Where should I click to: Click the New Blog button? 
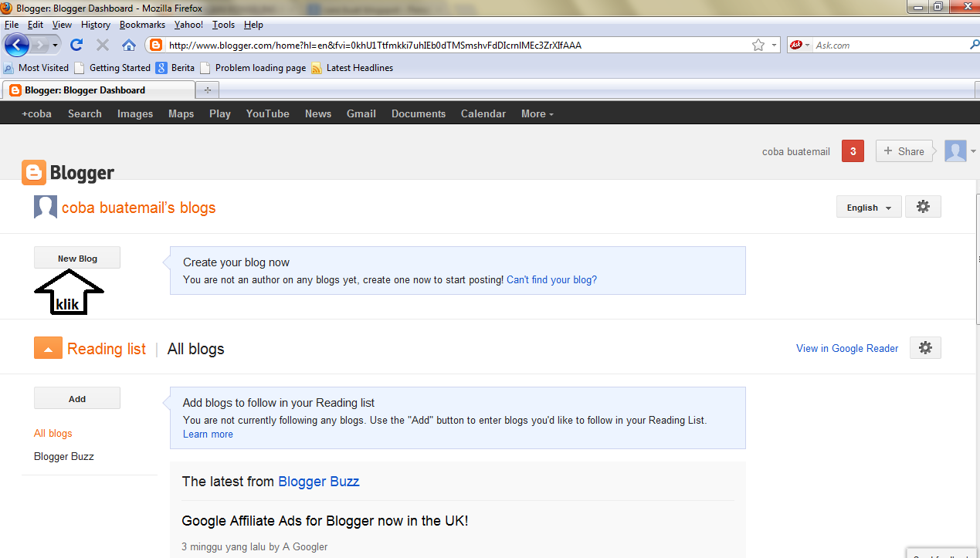pos(77,259)
